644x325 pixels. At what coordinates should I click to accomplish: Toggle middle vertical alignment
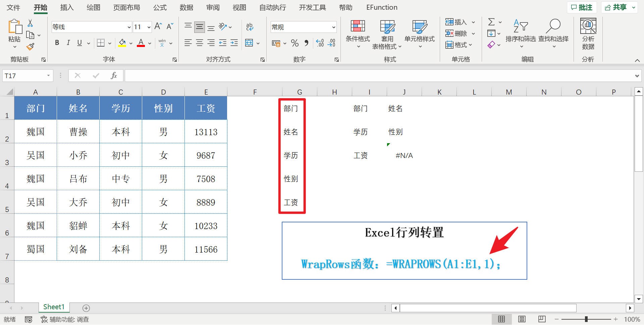[x=200, y=27]
